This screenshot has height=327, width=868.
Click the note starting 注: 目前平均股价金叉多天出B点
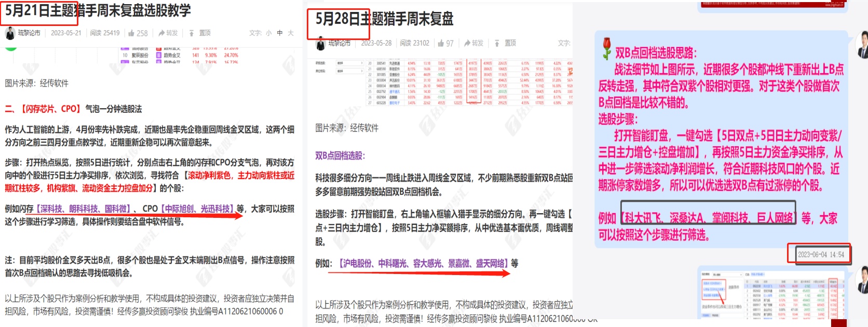(x=150, y=267)
